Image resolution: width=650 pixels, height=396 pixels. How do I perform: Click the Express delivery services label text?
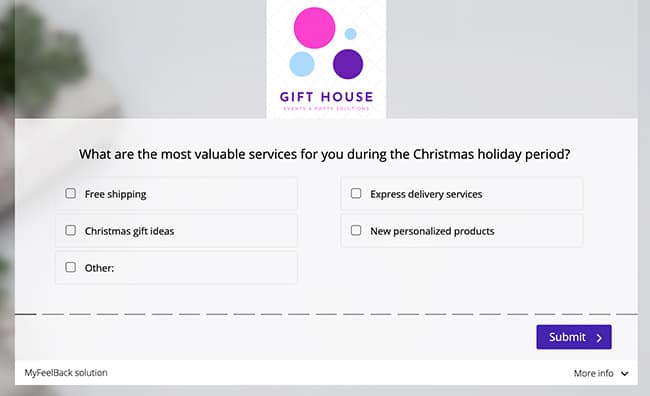coord(426,194)
